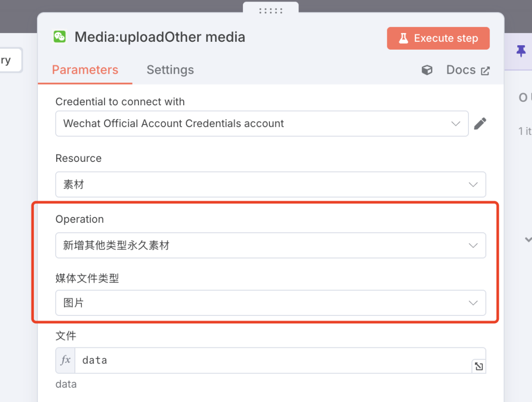The height and width of the screenshot is (402, 532).
Task: Click the cube icon next to Docs
Action: point(427,70)
